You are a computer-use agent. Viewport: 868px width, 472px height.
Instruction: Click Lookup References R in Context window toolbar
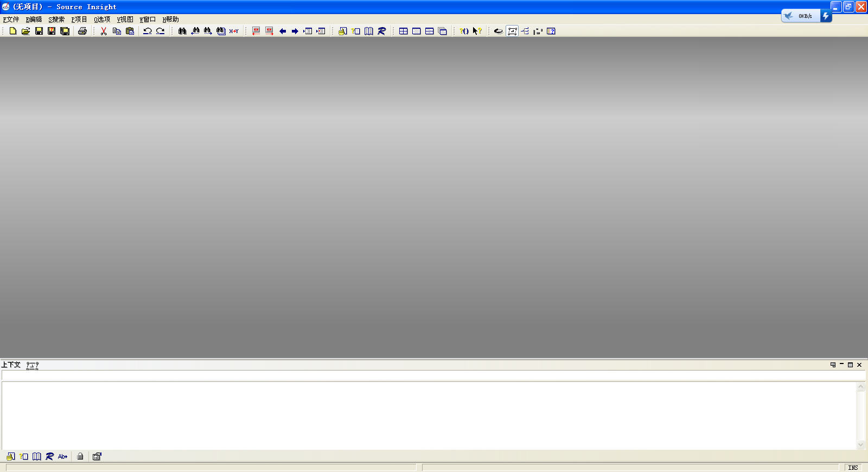[x=50, y=456]
